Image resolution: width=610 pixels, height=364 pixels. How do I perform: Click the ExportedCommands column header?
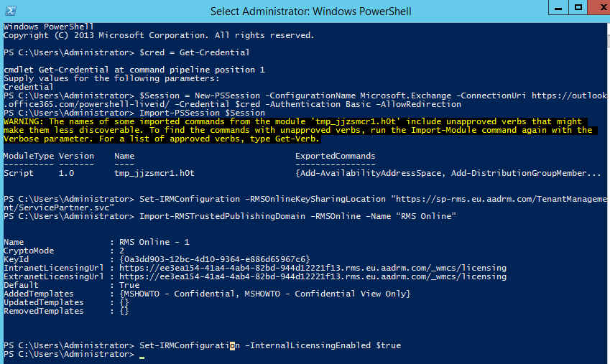click(x=336, y=156)
